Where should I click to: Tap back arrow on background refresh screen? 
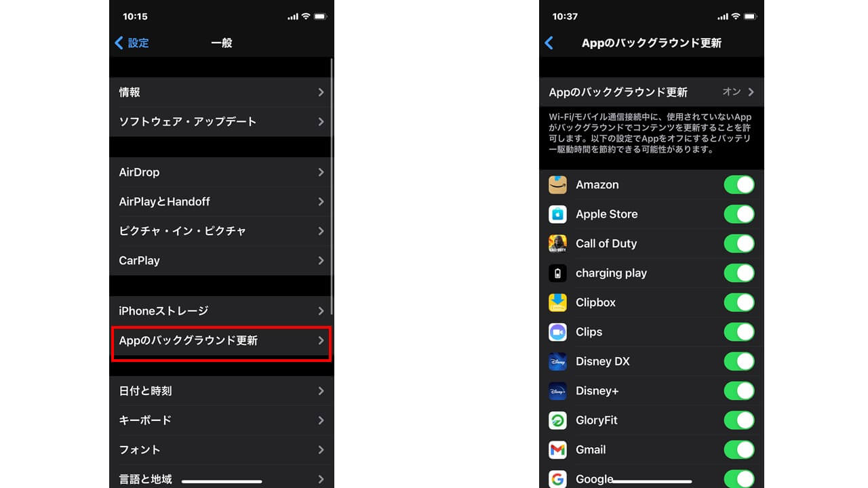(549, 43)
